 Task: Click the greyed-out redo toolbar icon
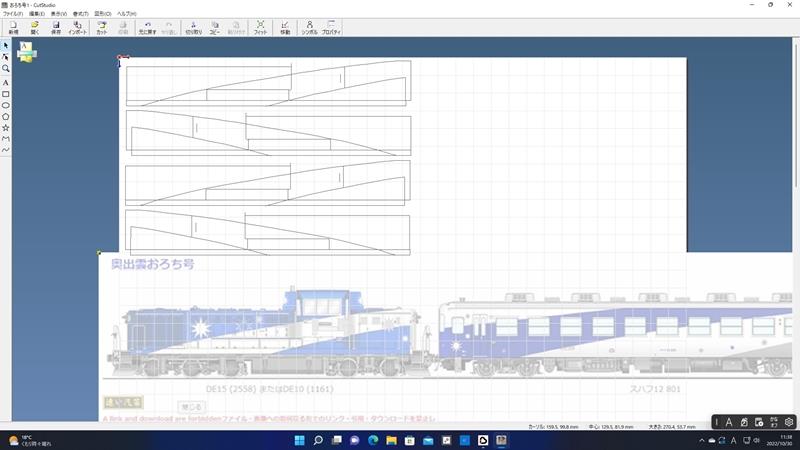[169, 28]
